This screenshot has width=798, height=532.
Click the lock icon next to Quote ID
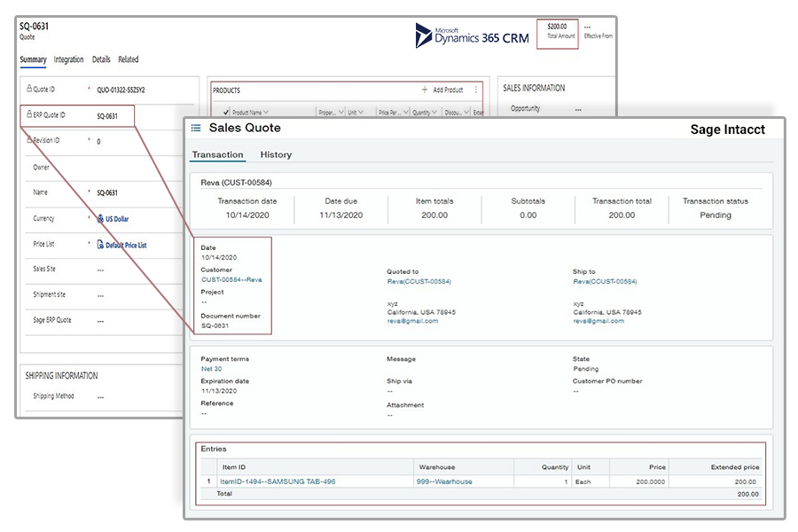point(29,89)
